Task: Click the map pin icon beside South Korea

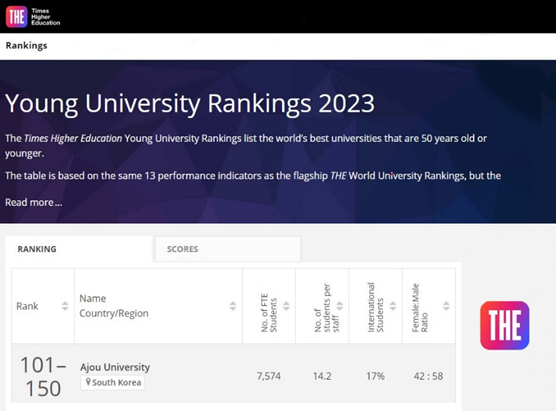Action: [88, 382]
